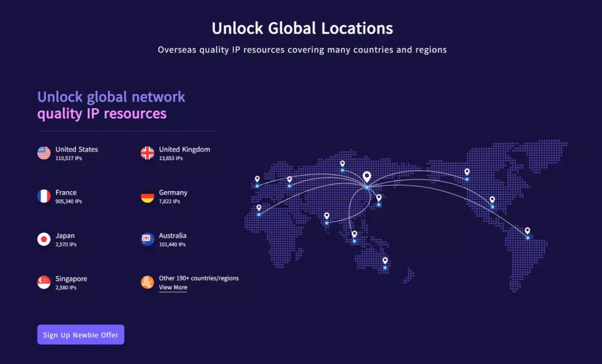602x364 pixels.
Task: Click the map pin over Australia
Action: tap(385, 261)
